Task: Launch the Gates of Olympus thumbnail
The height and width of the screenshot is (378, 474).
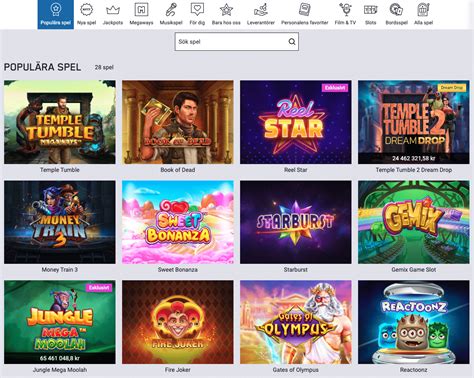Action: coord(296,322)
